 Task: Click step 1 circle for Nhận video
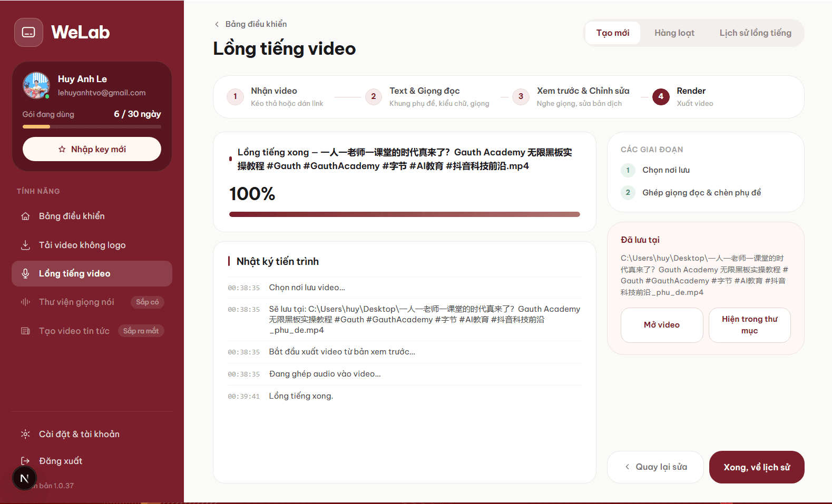pyautogui.click(x=235, y=96)
